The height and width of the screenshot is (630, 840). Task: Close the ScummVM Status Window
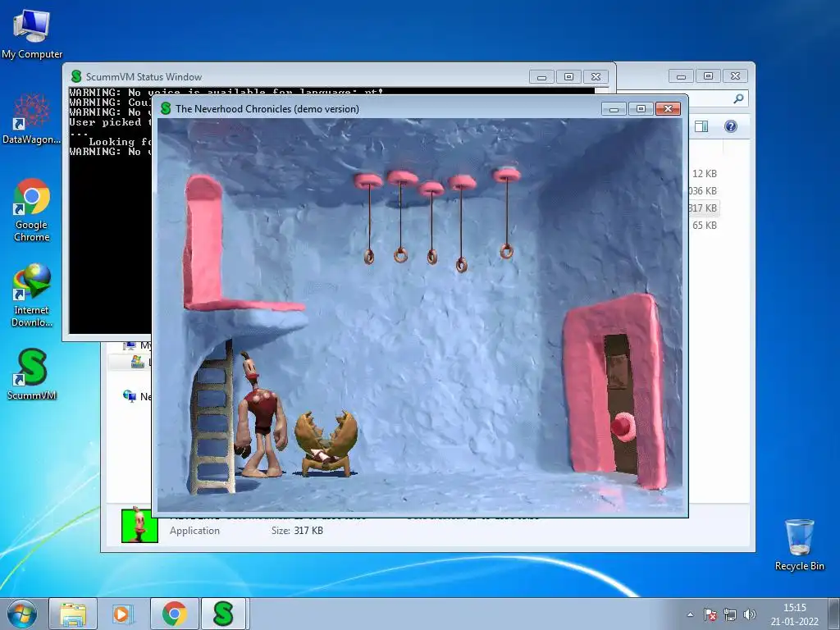[596, 77]
